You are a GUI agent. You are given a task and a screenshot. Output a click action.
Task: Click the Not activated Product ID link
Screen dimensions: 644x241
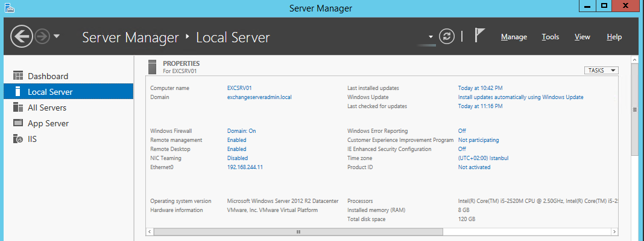[x=474, y=167]
